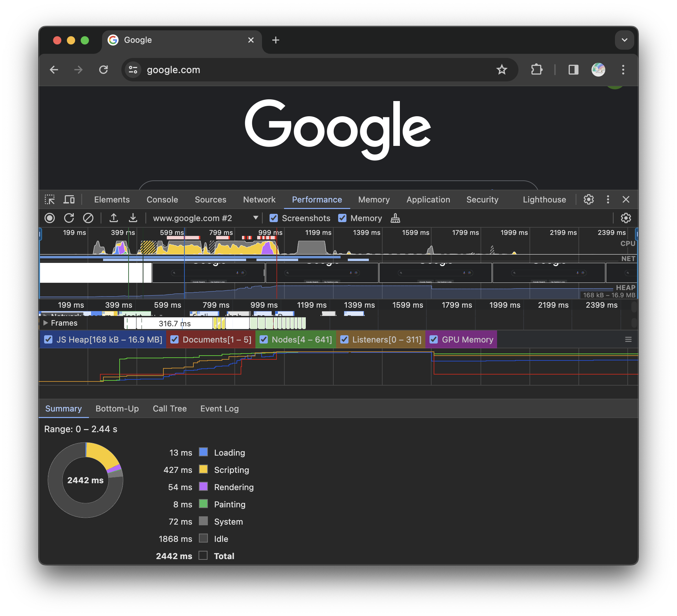Click the load profile upload icon
Image resolution: width=677 pixels, height=616 pixels.
(114, 218)
